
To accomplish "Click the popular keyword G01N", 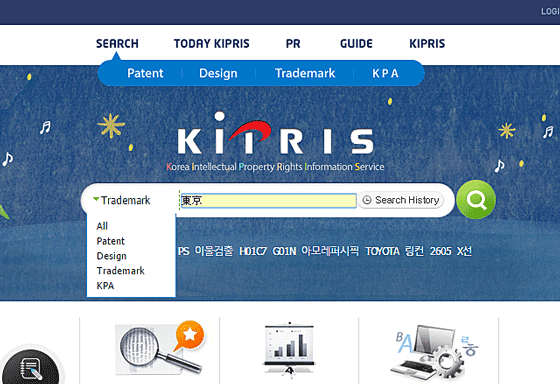I will (x=284, y=251).
